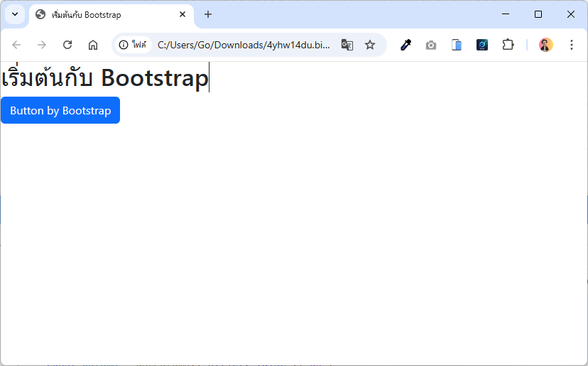
Task: Activate the color picker eyedropper extension
Action: 406,45
